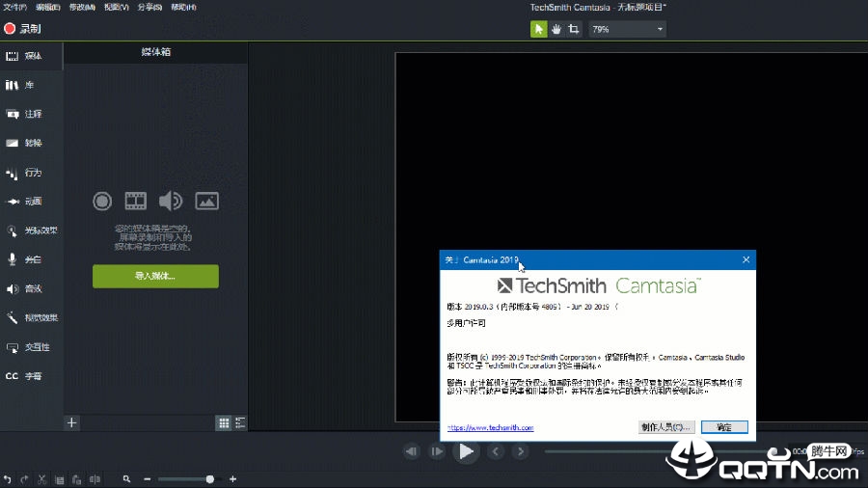Open the techsmith.com link in About dialog
This screenshot has height=488, width=868.
[x=491, y=427]
